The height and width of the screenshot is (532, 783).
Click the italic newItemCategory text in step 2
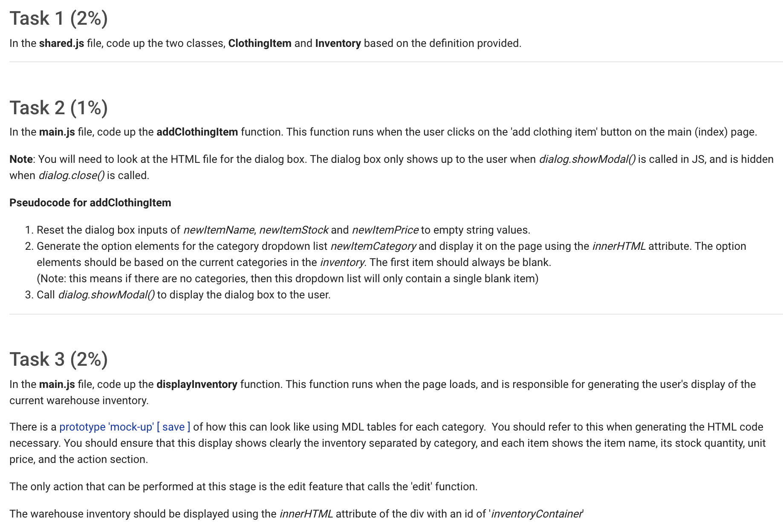pos(373,246)
